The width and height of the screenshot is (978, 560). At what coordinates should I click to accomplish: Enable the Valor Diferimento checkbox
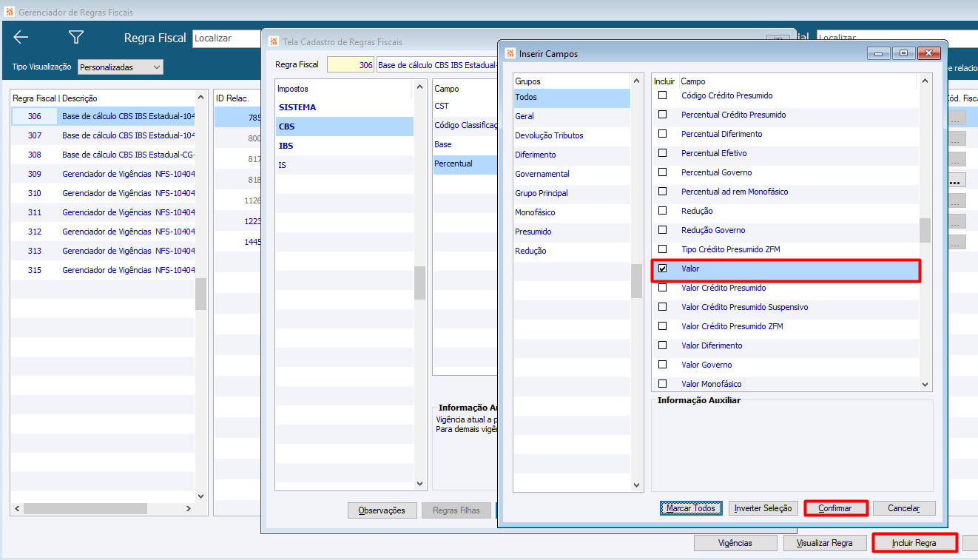point(663,345)
